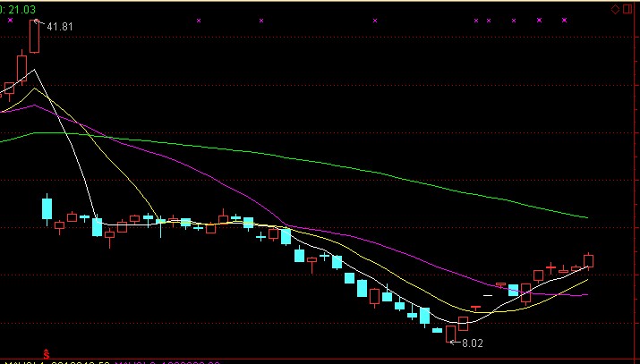Click the 41.81 high price label
Image resolution: width=640 pixels, height=364 pixels.
point(59,27)
